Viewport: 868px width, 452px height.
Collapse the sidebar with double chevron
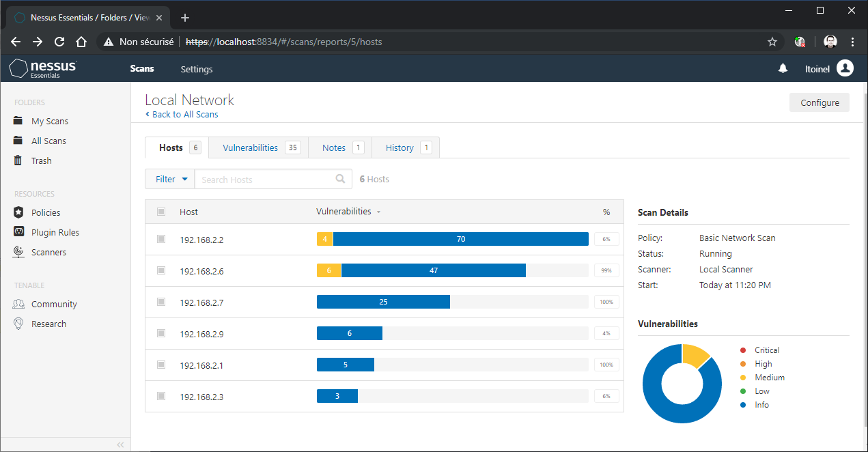[120, 444]
